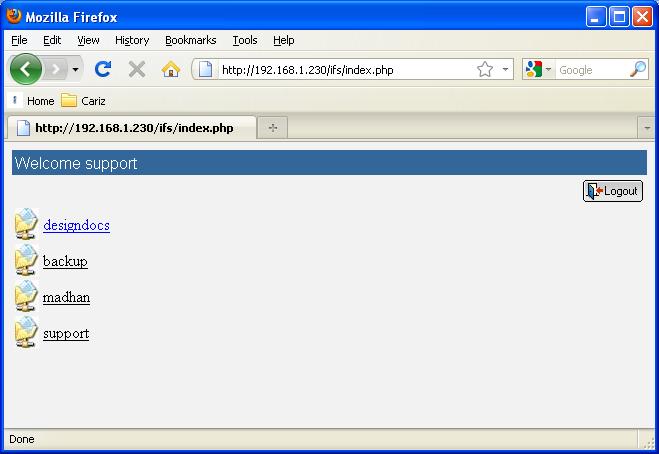Open the search engine selector dropdown

coord(548,69)
